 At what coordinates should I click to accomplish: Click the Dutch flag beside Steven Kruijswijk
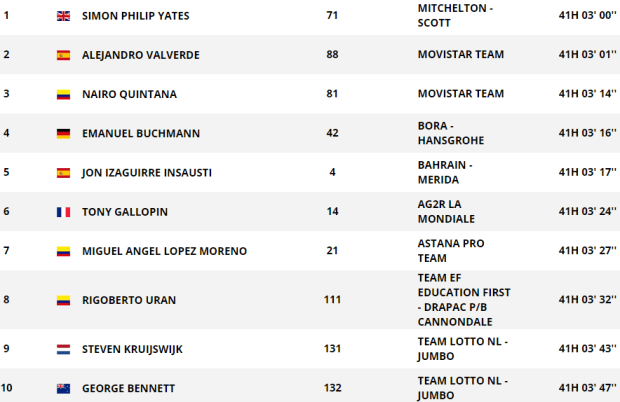click(x=64, y=349)
